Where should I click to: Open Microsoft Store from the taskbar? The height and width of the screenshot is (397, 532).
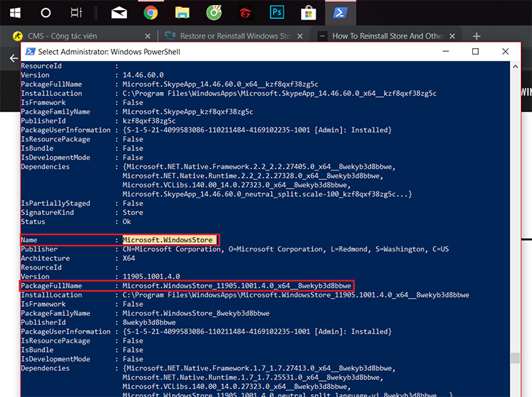(x=308, y=13)
